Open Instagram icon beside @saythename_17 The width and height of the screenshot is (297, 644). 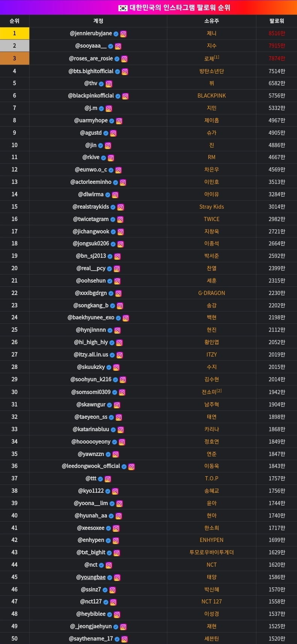coord(124,639)
